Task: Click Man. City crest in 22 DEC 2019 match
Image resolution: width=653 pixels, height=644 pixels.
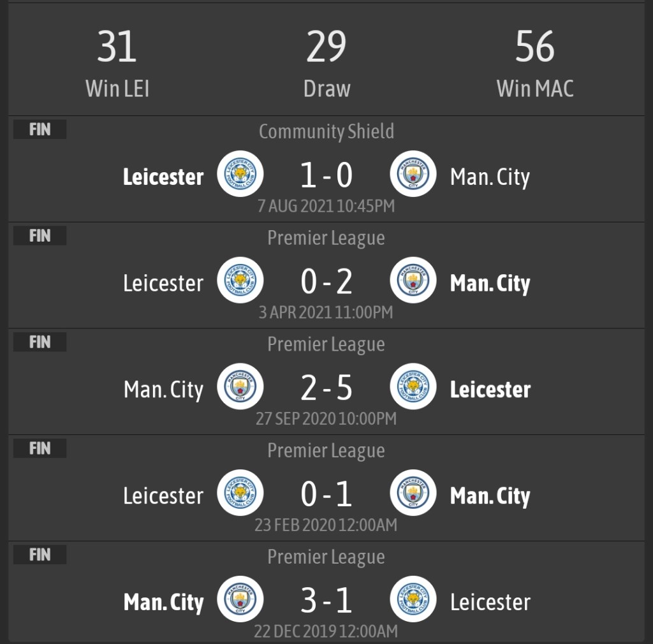Action: click(x=240, y=599)
